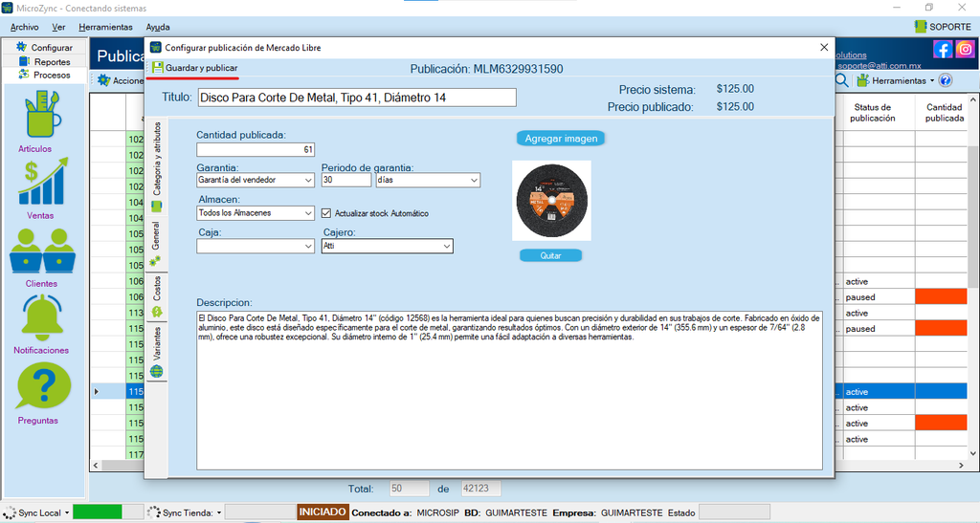Viewport: 980px width, 523px height.
Task: Click the Guardar y publicar save icon
Action: tap(158, 67)
